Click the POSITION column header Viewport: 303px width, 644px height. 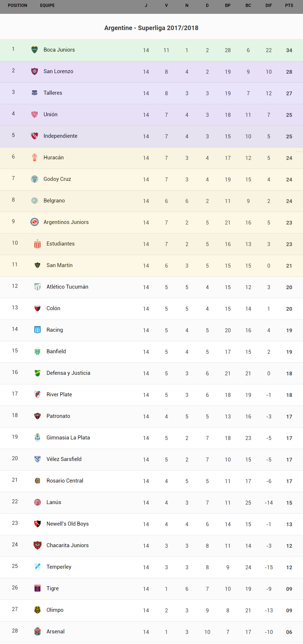point(18,5)
